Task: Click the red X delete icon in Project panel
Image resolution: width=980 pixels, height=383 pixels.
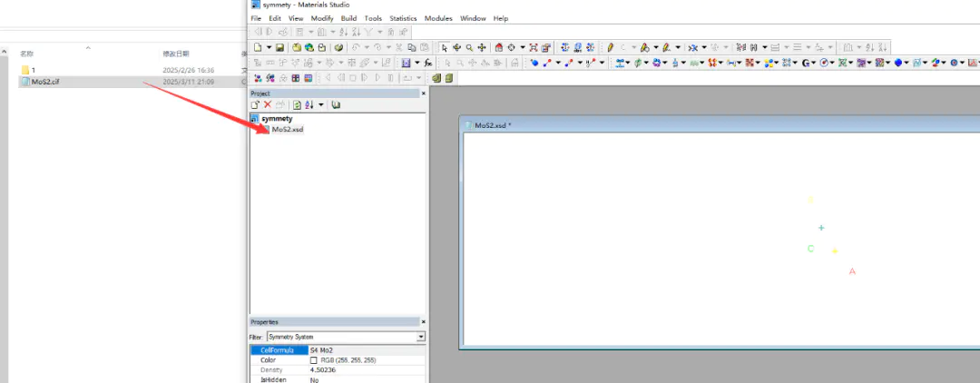Action: coord(268,105)
